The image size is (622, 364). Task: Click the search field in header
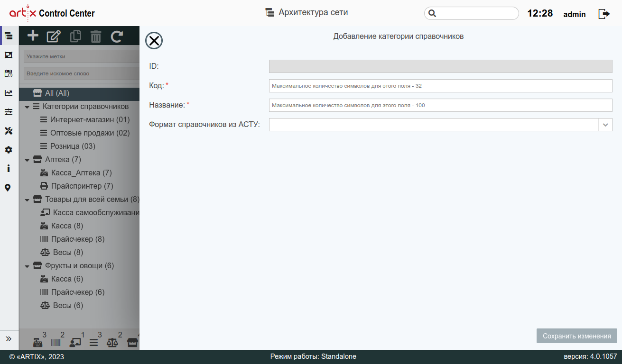click(471, 13)
